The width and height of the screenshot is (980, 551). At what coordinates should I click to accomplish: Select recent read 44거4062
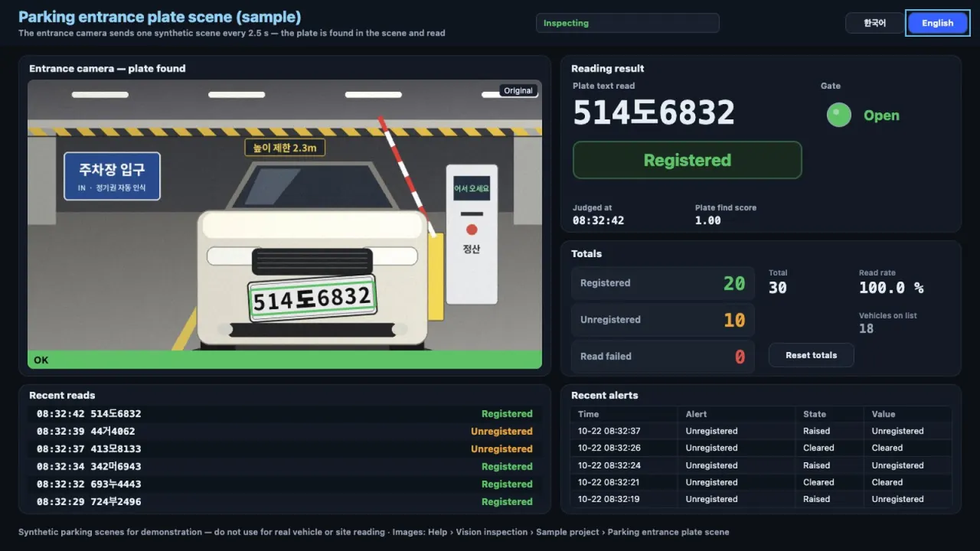point(285,432)
